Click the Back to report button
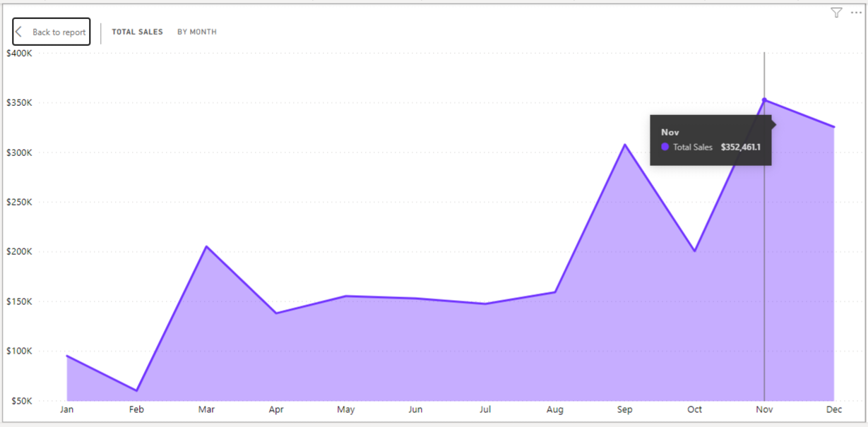This screenshot has width=868, height=427. coord(51,31)
